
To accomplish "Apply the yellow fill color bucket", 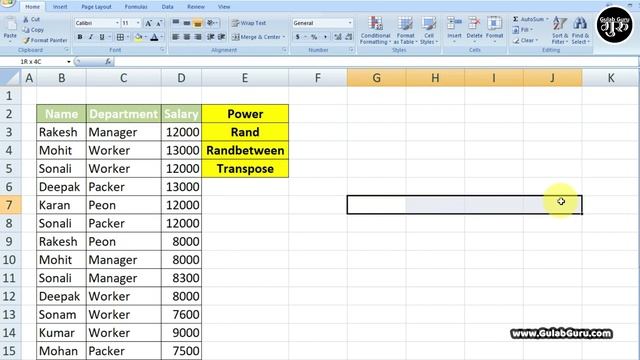I will click(138, 37).
